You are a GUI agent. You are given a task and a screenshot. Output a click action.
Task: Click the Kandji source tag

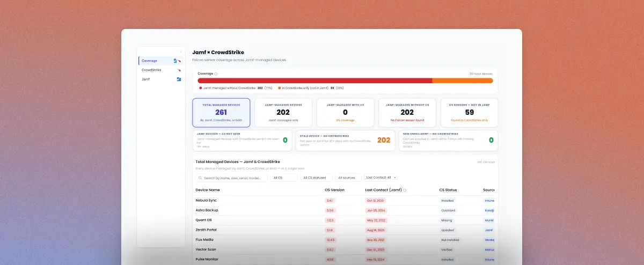tap(489, 210)
